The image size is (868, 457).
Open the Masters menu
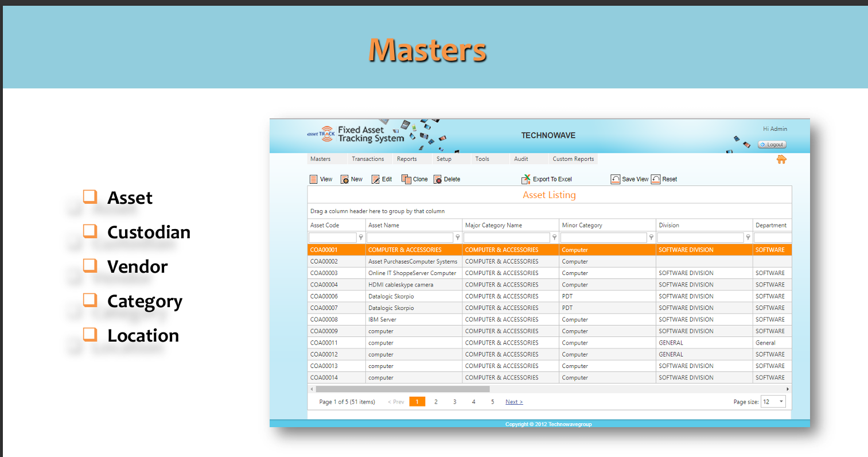coord(321,159)
